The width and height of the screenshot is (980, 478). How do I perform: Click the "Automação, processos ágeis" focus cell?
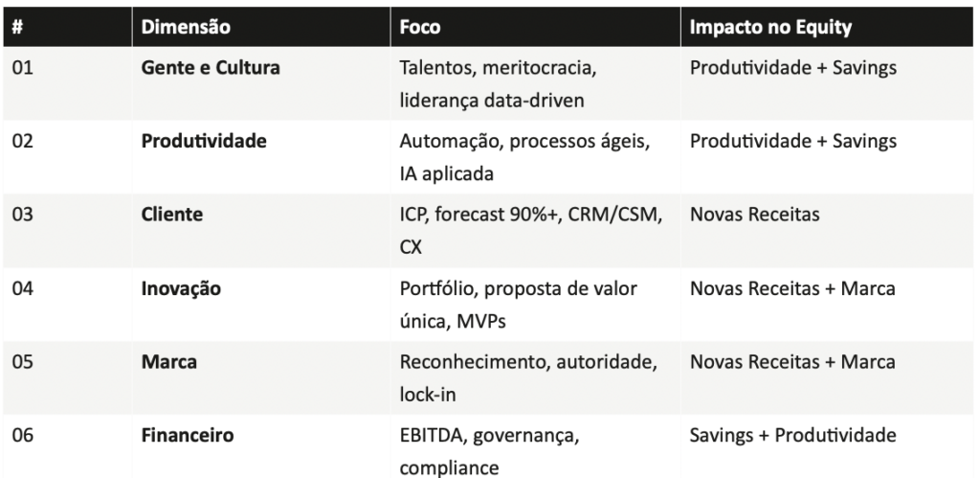point(523,142)
